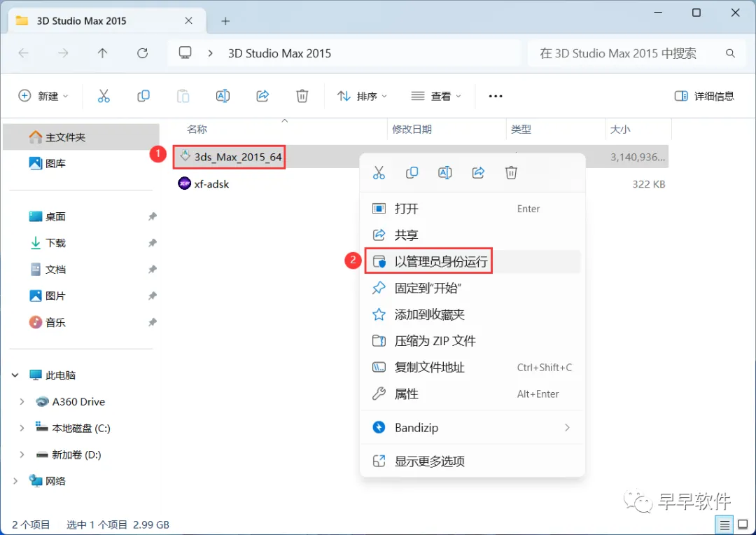Click the Copy icon in the context menu
Image resolution: width=756 pixels, height=535 pixels.
412,172
